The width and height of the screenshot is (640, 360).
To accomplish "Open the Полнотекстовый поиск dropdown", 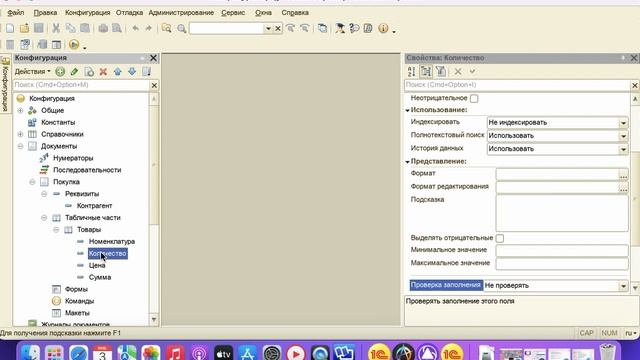I will [x=623, y=136].
